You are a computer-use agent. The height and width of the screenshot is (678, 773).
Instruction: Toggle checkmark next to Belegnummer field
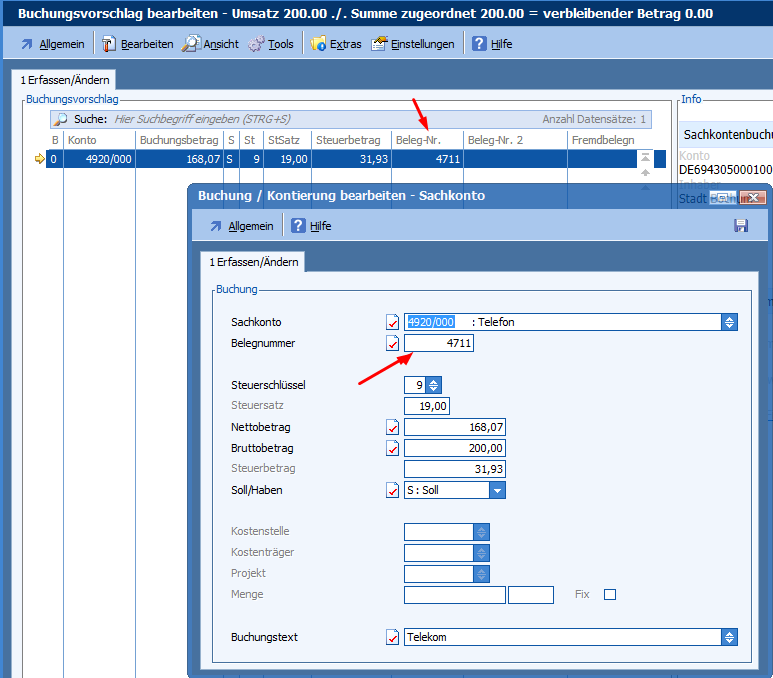point(392,344)
